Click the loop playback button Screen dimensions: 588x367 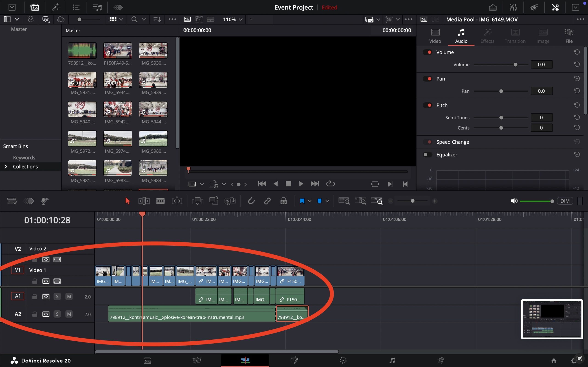coord(330,184)
